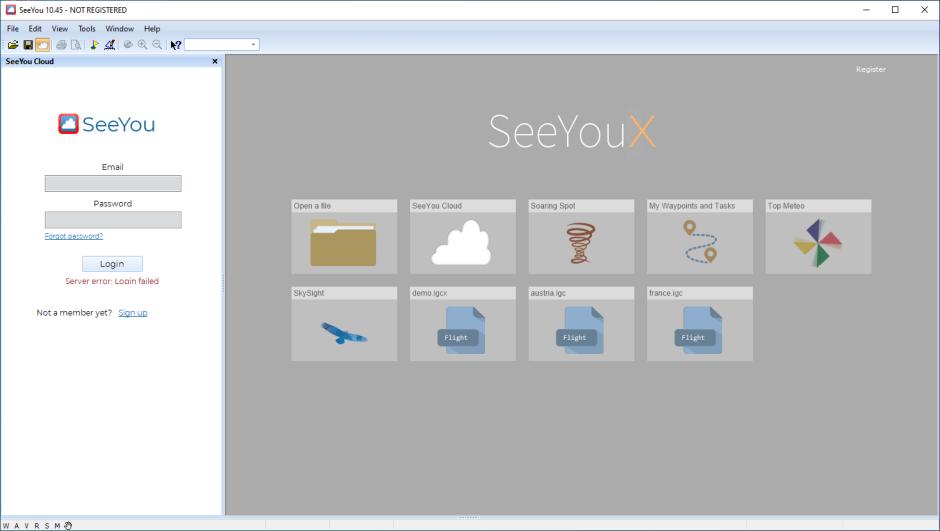Expand the empty toolbar combo box

point(254,45)
